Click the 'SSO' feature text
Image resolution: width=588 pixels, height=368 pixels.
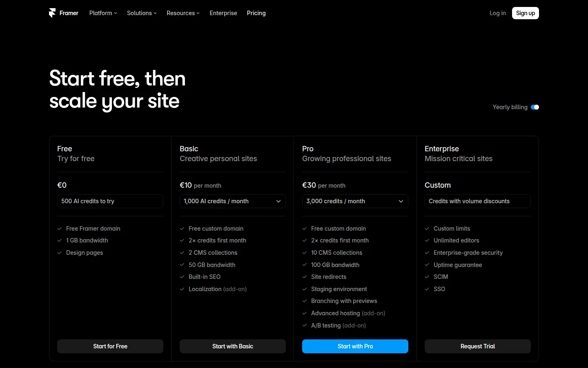tap(439, 289)
